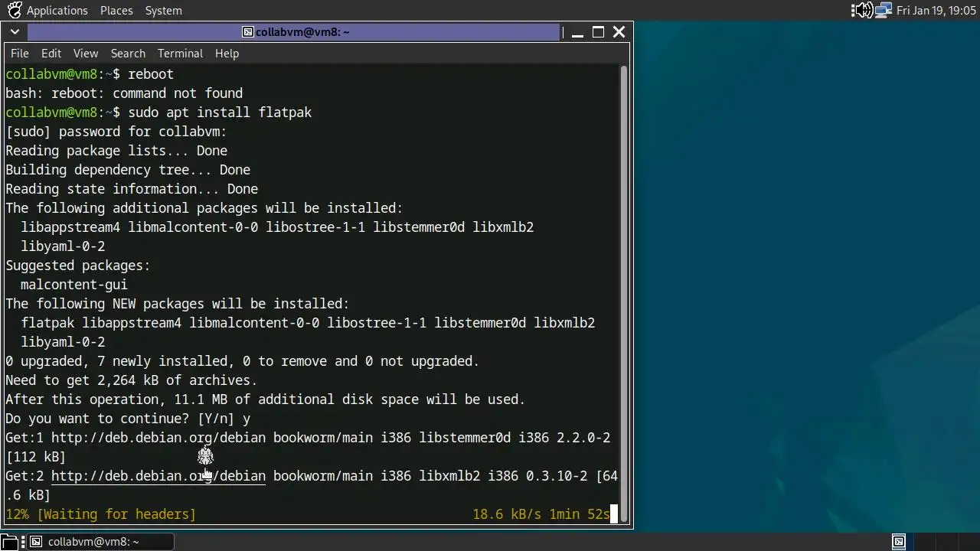Click the clock showing Fri Jan 19, 19:05
This screenshot has height=551, width=980.
coord(936,11)
